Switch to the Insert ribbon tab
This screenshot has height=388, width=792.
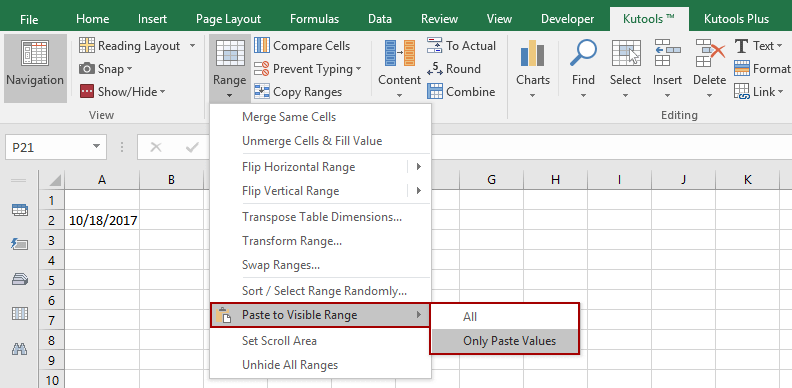[x=153, y=19]
